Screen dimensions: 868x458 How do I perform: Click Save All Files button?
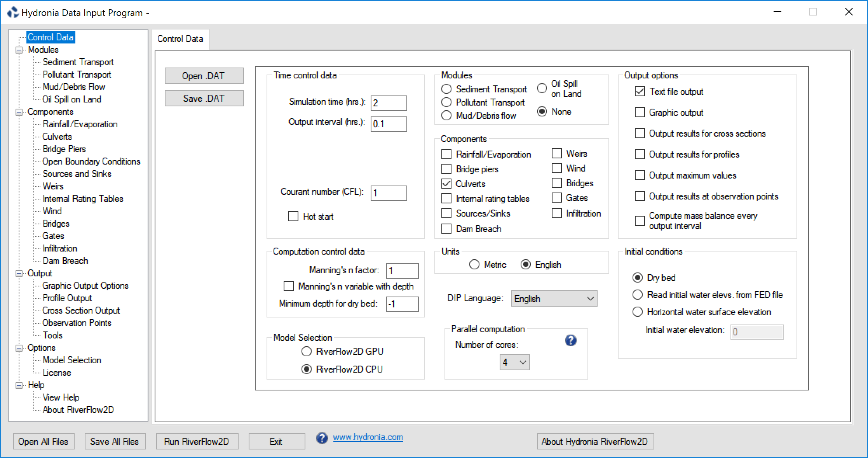click(x=115, y=441)
